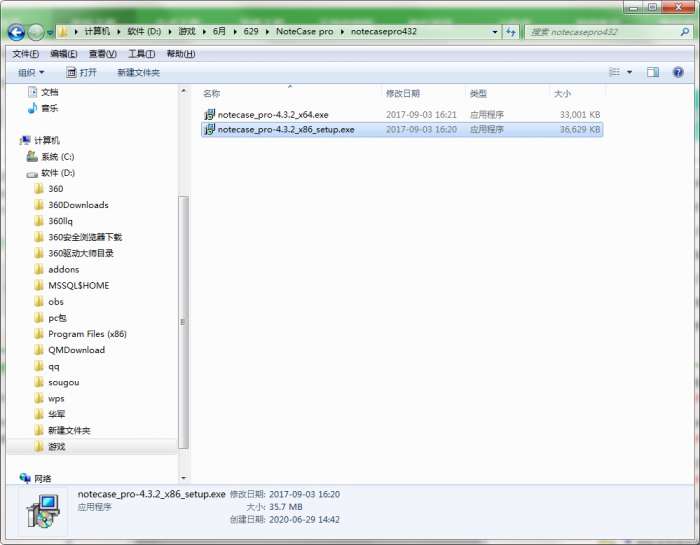Open the 帮助(H) menu
Viewport: 700px width, 545px height.
181,54
